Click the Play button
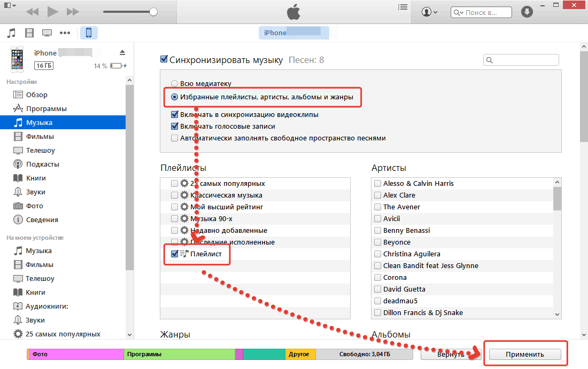 coord(52,12)
